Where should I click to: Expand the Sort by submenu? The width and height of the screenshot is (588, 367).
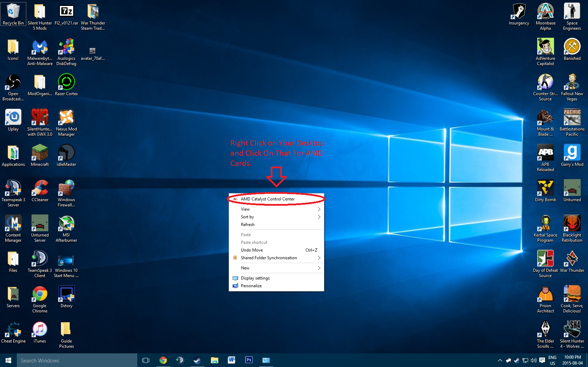[276, 217]
